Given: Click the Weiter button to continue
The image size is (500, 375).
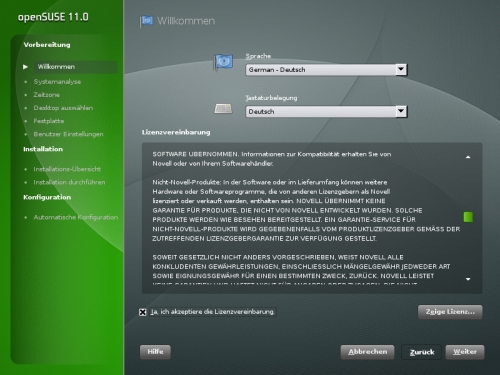Looking at the screenshot, I should (x=465, y=352).
